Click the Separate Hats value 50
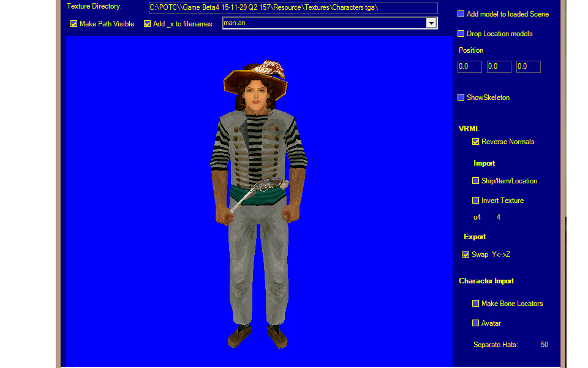Viewport: 588px width, 368px height. click(545, 345)
